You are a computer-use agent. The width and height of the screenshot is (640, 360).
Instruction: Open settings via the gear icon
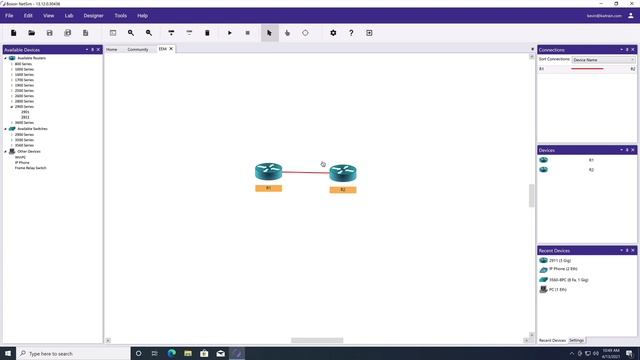coord(333,33)
